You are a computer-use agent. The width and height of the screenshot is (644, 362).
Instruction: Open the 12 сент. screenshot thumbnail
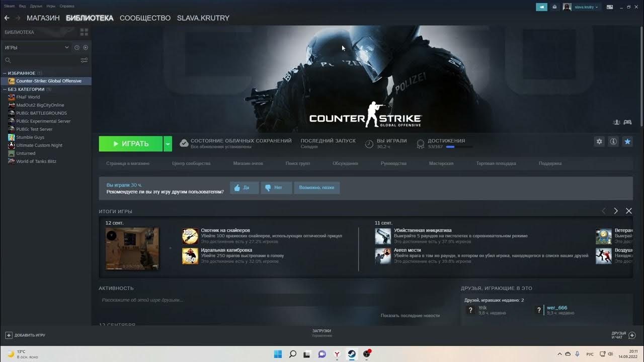(132, 248)
